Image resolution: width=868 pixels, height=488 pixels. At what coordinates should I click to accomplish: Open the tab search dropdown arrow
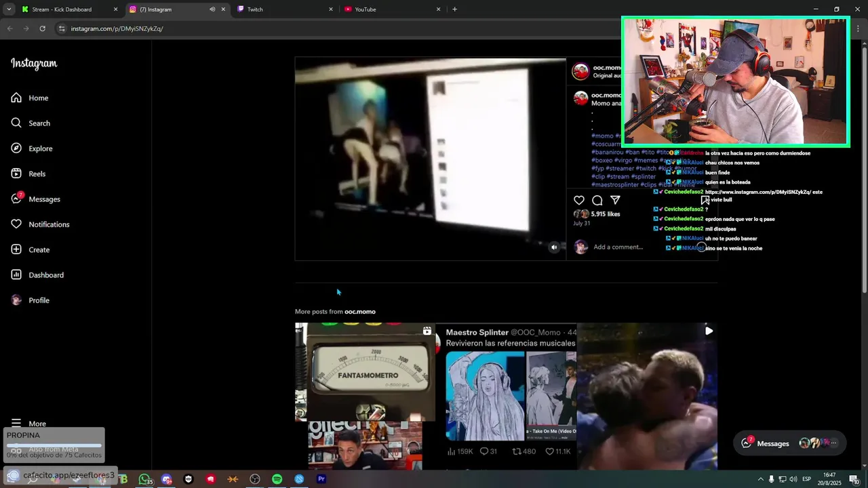click(x=8, y=9)
